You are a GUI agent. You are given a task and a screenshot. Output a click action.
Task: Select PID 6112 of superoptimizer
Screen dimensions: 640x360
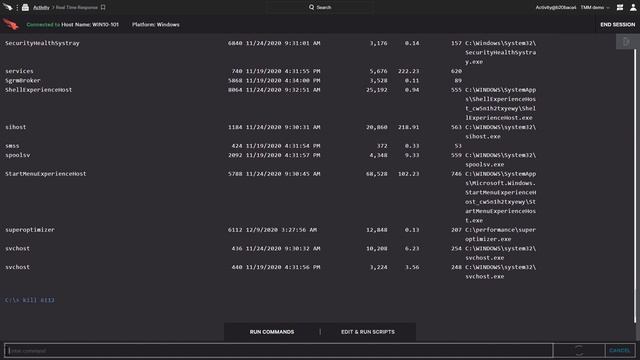coord(235,230)
